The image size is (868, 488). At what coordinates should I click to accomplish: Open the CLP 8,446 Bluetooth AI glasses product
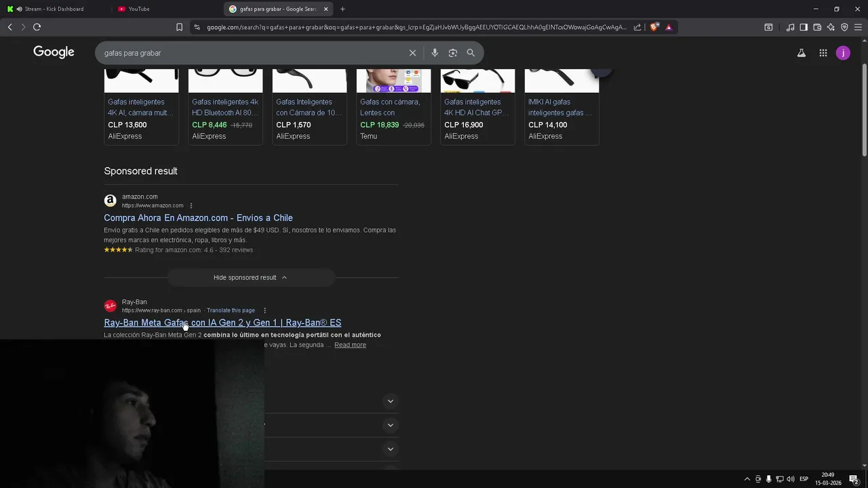[225, 106]
